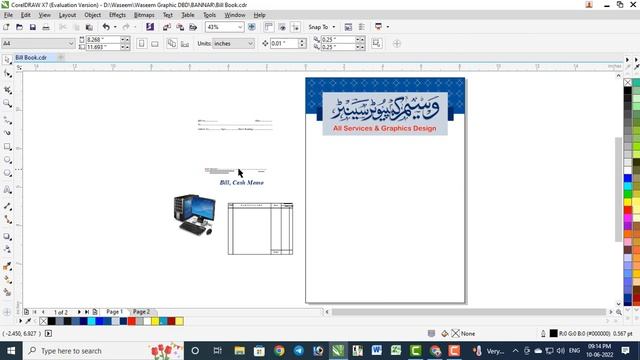Select the Artistic Media tool
640x360 pixels.
tap(7, 133)
